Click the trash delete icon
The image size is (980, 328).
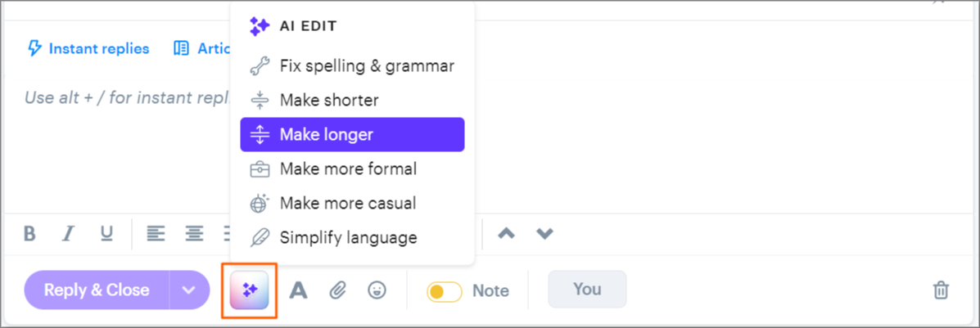942,290
